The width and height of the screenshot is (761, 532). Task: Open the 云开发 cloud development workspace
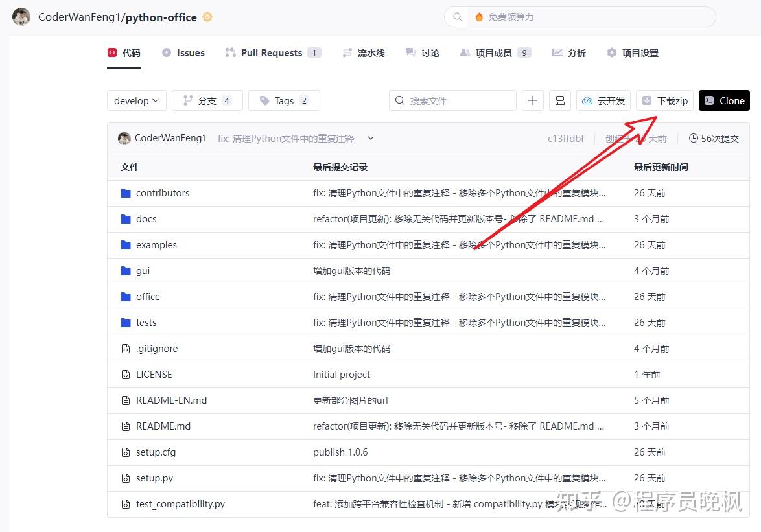(x=603, y=100)
